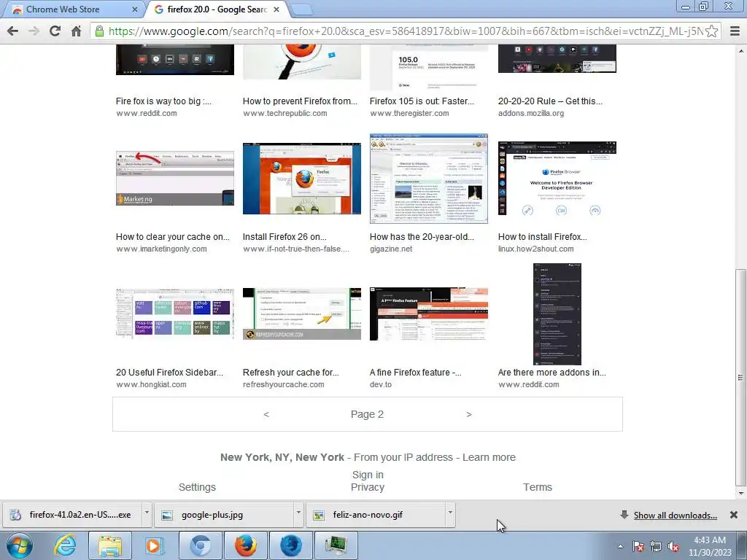
Task: Open downloaded google-plus.jpg file
Action: pyautogui.click(x=225, y=515)
